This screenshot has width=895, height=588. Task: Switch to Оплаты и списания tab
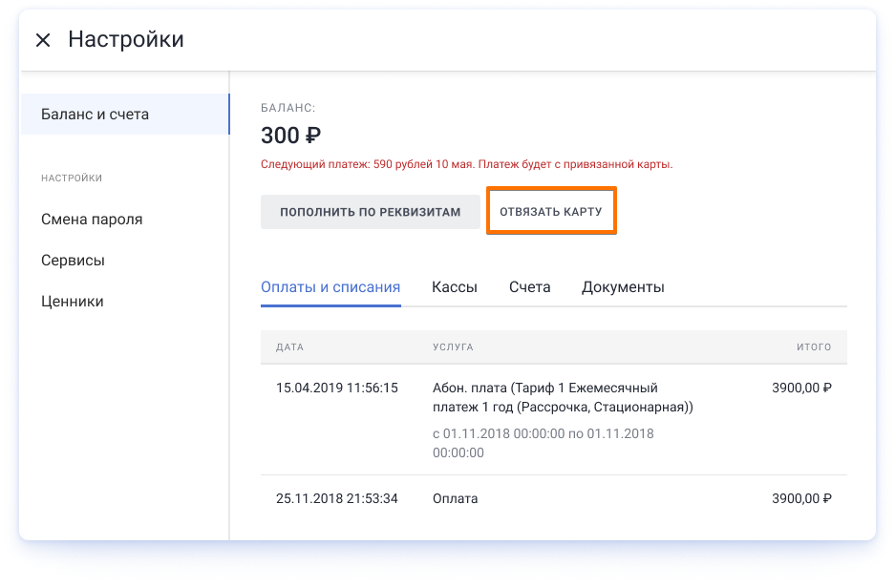(330, 287)
